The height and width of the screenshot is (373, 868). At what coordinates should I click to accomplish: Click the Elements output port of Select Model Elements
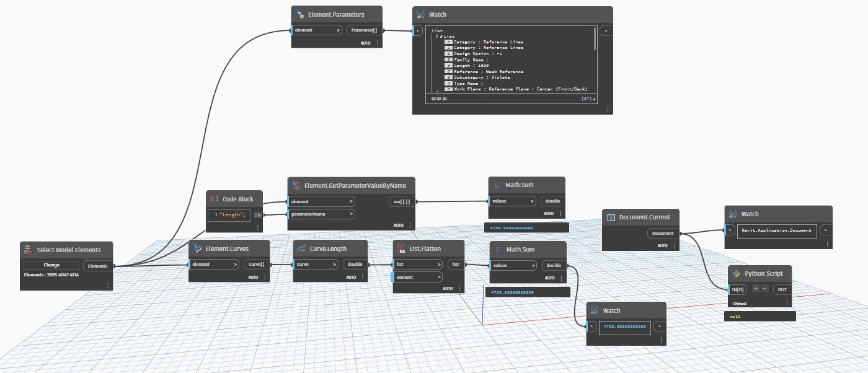pyautogui.click(x=98, y=266)
